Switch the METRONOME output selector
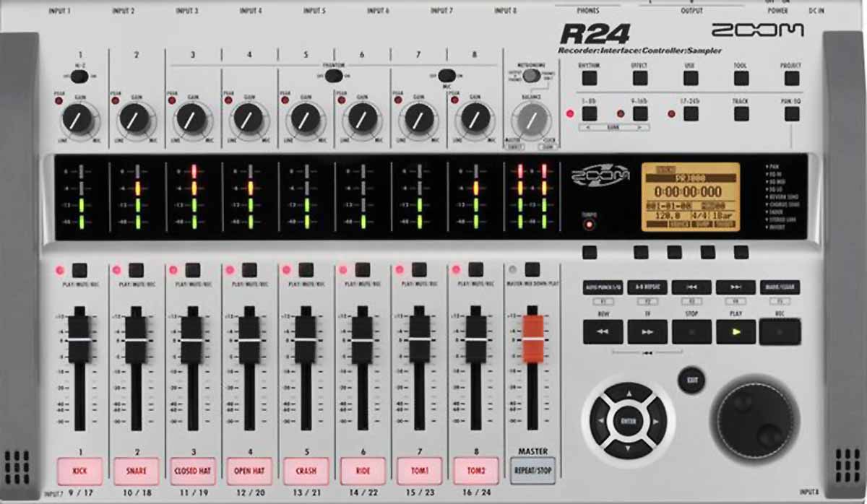The image size is (867, 504). pyautogui.click(x=531, y=75)
